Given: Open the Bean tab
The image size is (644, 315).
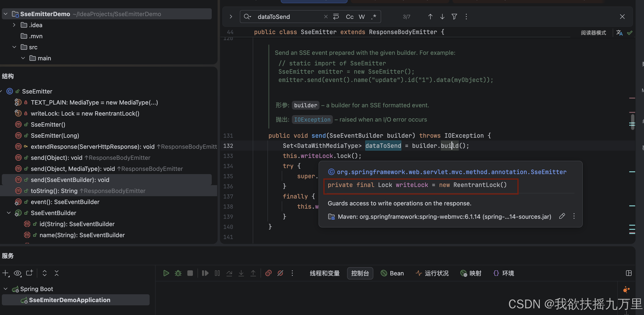Looking at the screenshot, I should pos(392,273).
